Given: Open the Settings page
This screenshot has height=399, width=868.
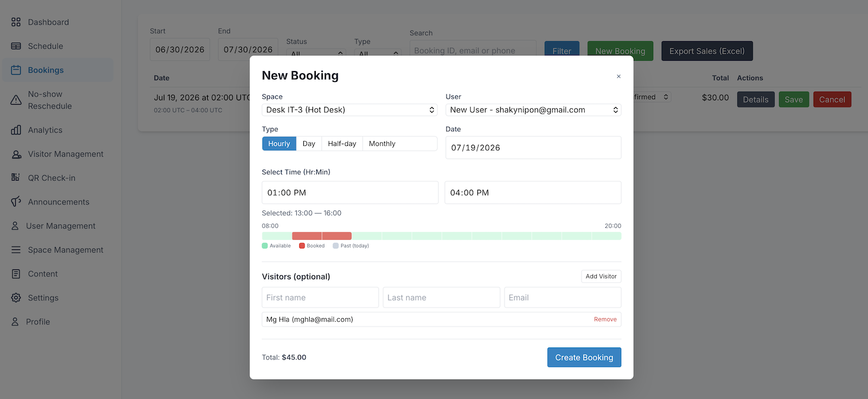Looking at the screenshot, I should coord(43,298).
